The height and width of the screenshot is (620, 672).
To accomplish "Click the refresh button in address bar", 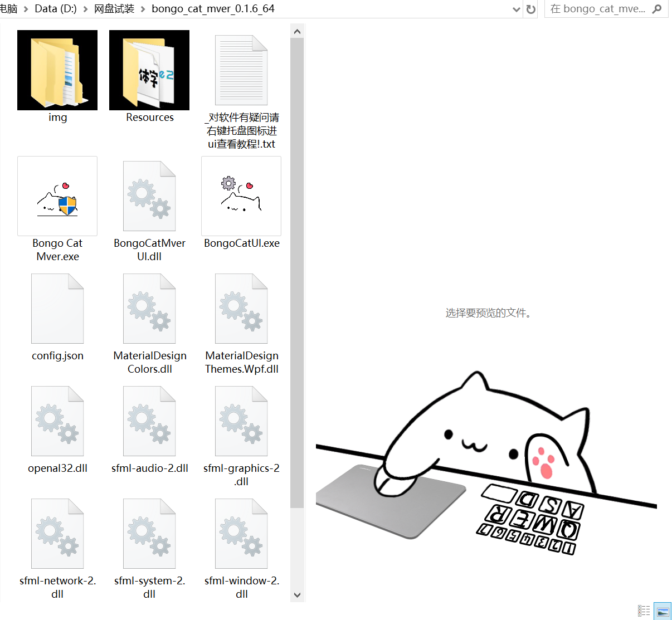I will (x=531, y=9).
